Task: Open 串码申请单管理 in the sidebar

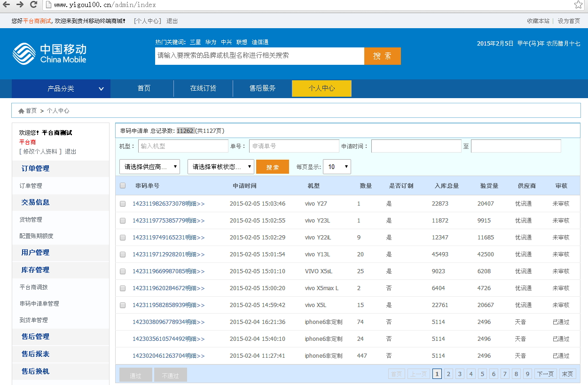Action: (x=39, y=304)
